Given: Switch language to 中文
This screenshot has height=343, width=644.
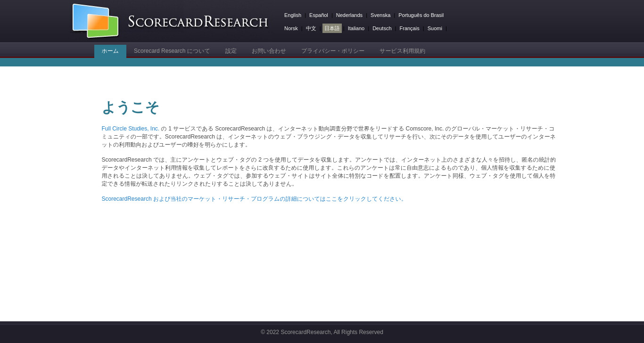Looking at the screenshot, I should [x=311, y=28].
